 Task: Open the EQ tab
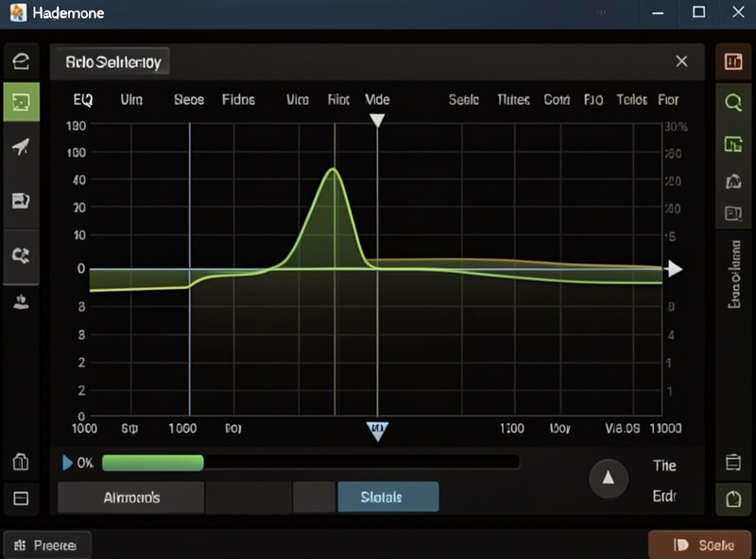[x=83, y=100]
